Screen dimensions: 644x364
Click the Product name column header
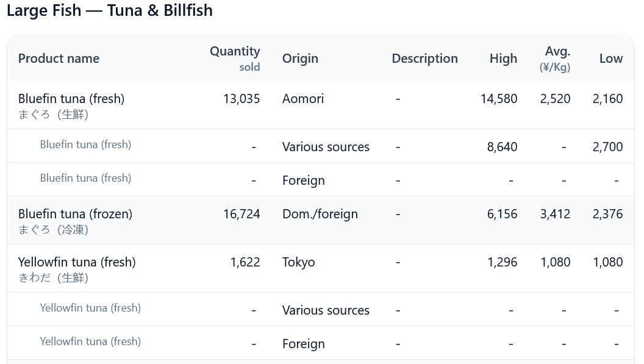[x=59, y=59]
